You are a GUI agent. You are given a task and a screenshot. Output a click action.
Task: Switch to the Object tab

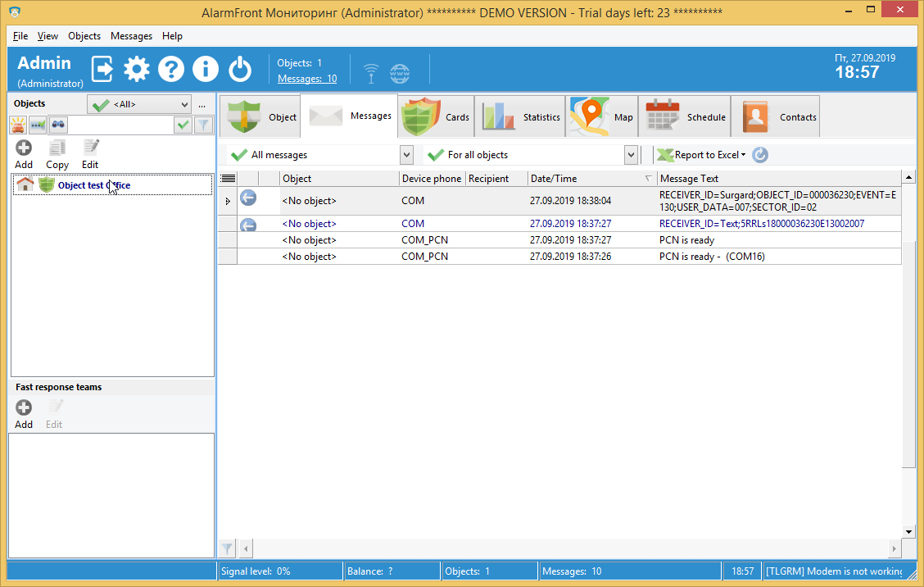pyautogui.click(x=260, y=116)
